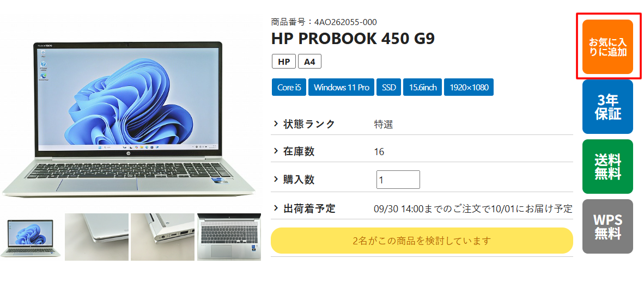Select the lid corner close-up thumbnail

[x=96, y=237]
